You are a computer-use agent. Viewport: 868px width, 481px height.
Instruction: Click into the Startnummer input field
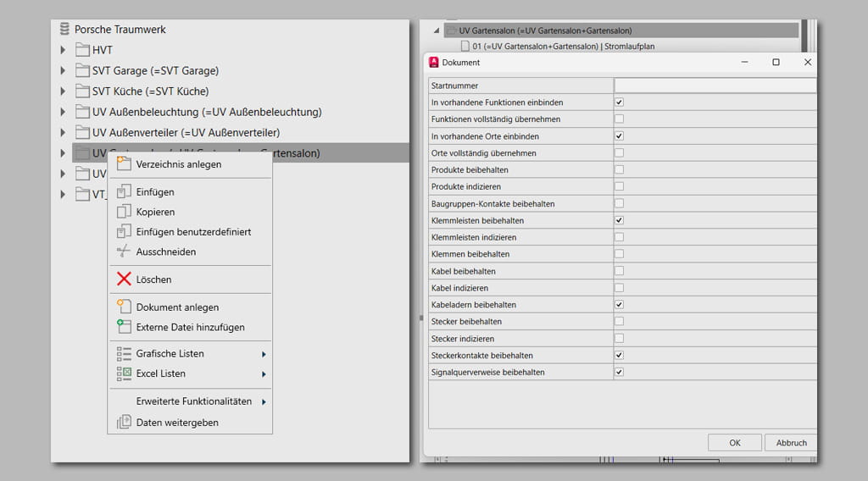click(x=715, y=86)
